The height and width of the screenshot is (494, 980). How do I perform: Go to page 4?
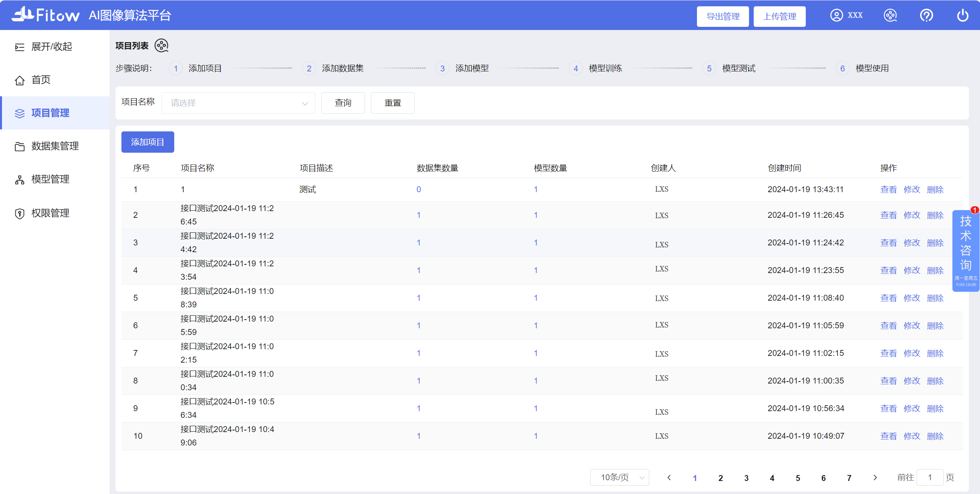tap(772, 478)
